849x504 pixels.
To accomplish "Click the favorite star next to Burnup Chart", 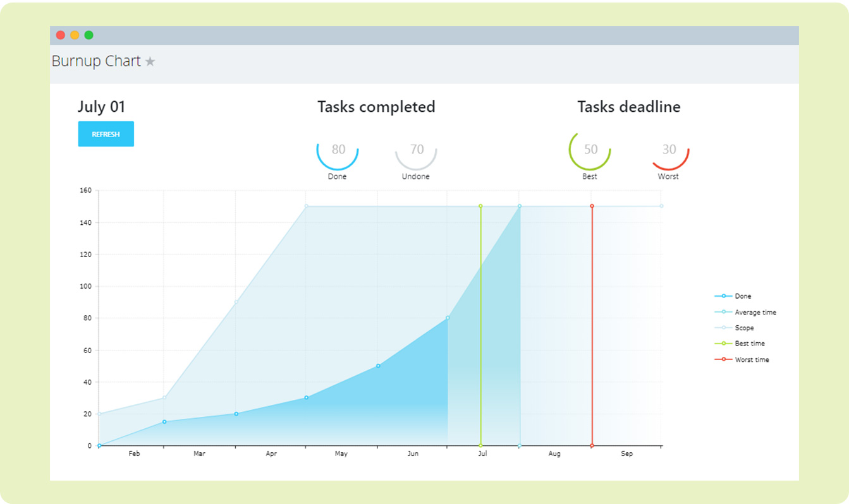I will (x=150, y=61).
